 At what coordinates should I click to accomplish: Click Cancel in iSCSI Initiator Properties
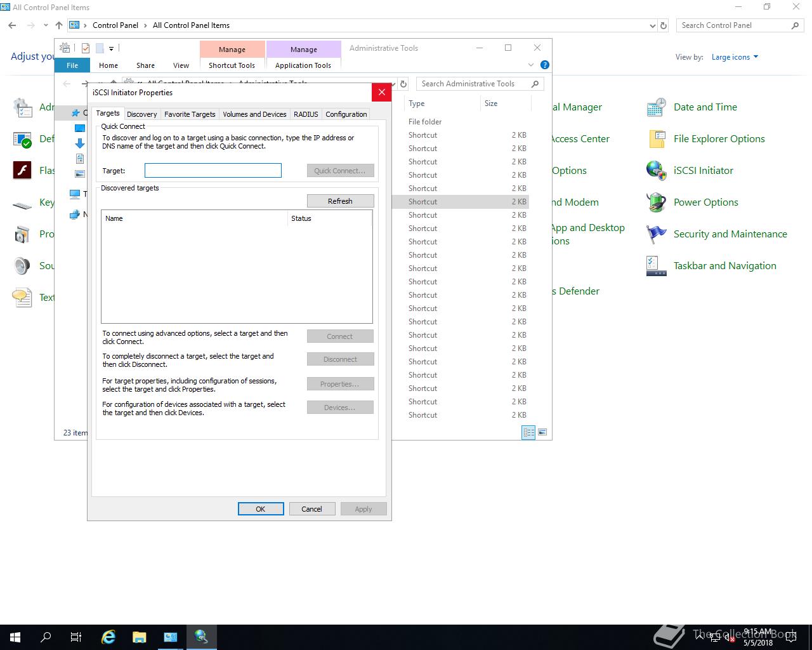tap(311, 509)
